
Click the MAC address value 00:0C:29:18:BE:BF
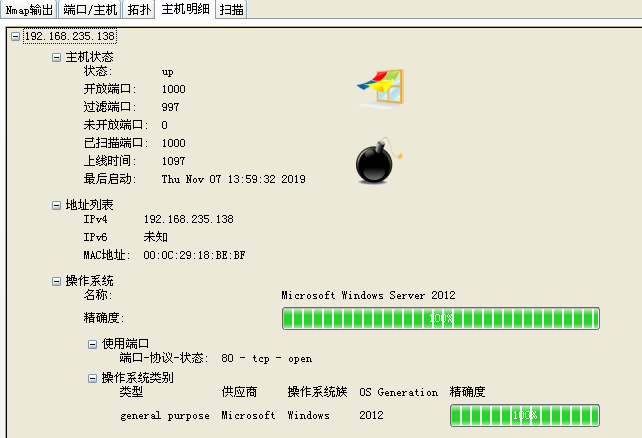pos(194,256)
